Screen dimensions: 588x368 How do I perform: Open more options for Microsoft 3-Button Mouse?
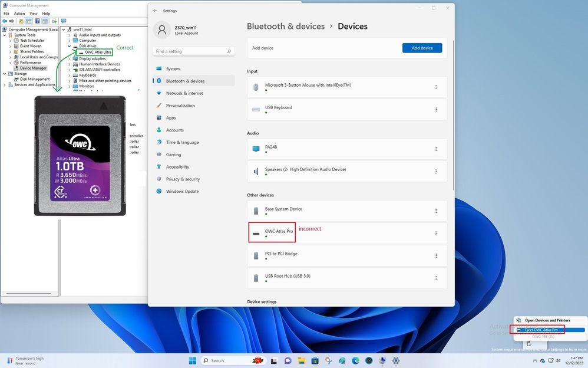(x=436, y=87)
